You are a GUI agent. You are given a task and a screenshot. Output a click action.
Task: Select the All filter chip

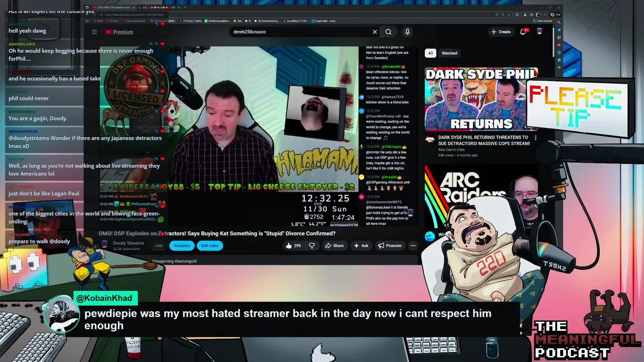(x=430, y=53)
